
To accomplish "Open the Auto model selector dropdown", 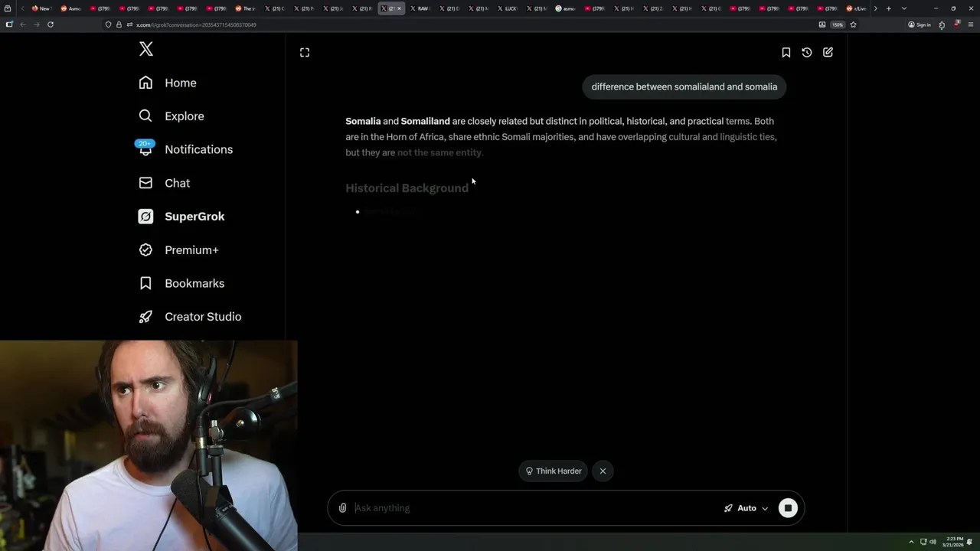I will [x=746, y=508].
